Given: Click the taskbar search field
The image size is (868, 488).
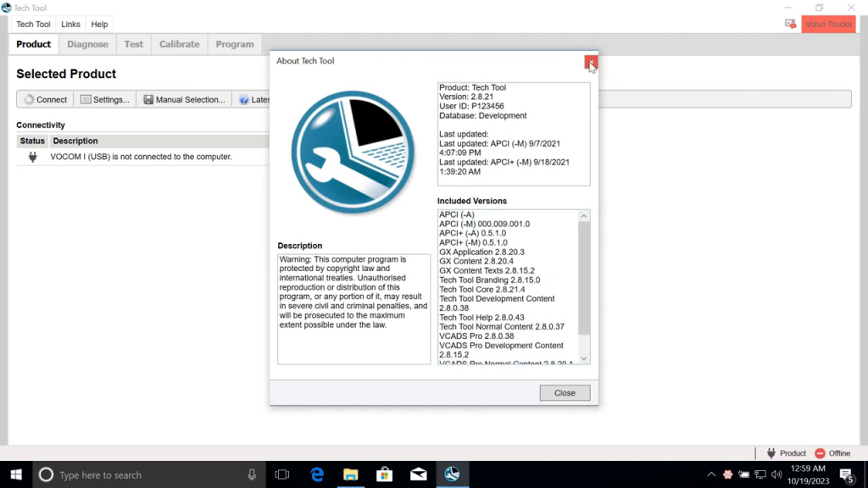Looking at the screenshot, I should coord(127,474).
